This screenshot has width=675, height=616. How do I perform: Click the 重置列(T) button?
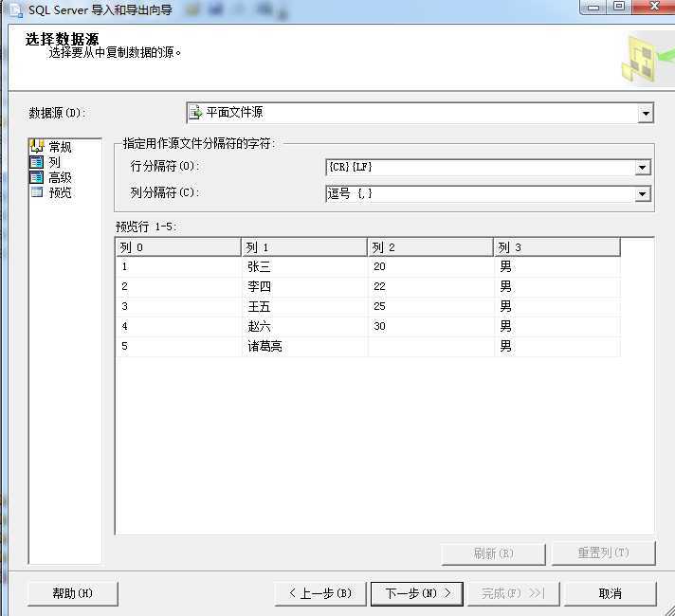tap(604, 553)
